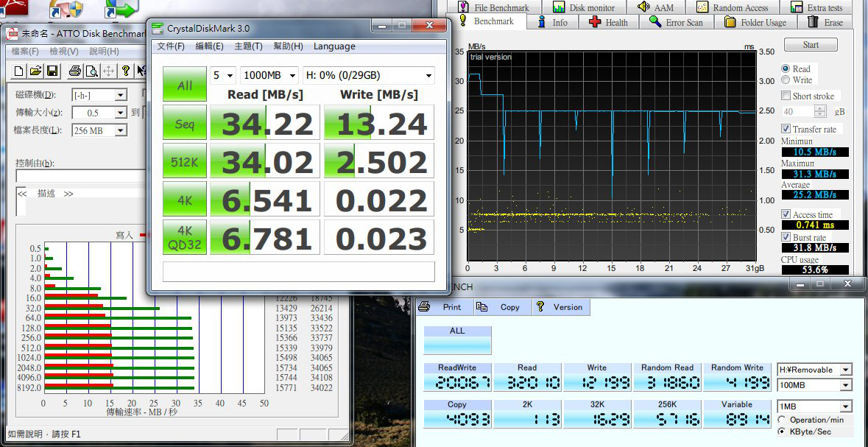Toggle the Access time checkbox
Image resolution: width=868 pixels, height=447 pixels.
(x=786, y=214)
